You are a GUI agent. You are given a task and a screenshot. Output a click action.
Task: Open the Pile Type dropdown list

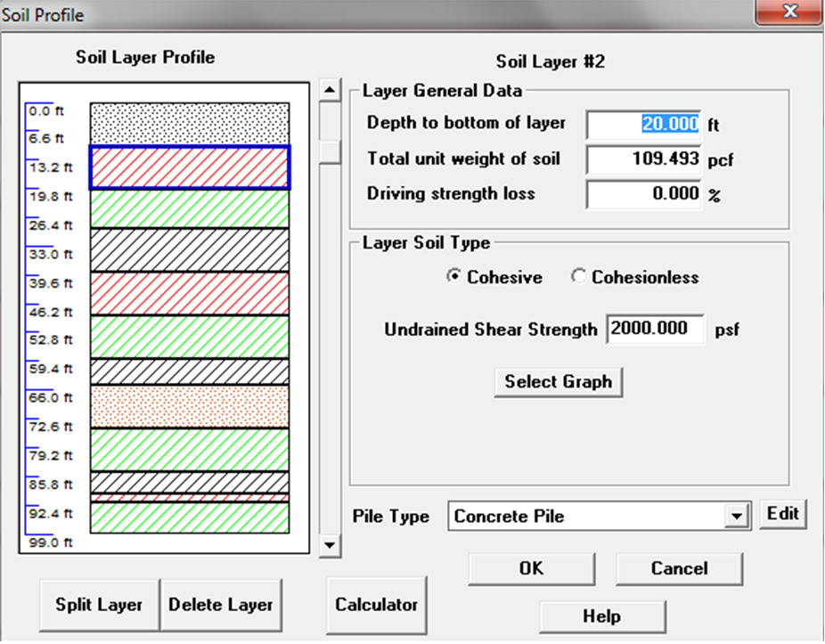(x=736, y=516)
